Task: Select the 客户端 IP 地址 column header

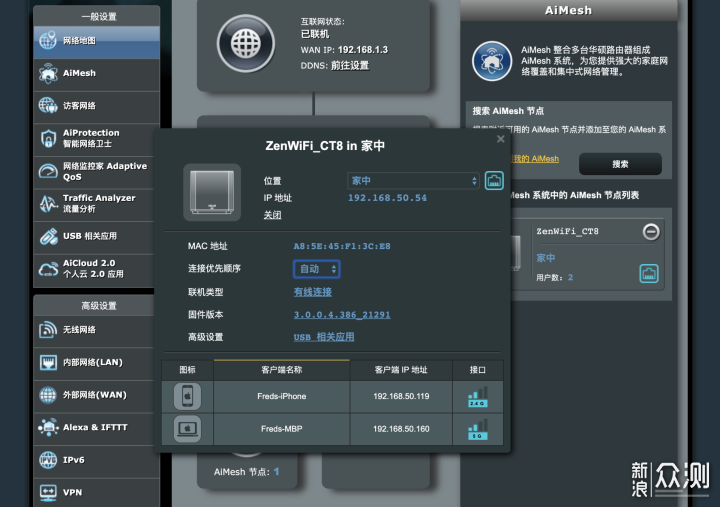Action: [401, 370]
